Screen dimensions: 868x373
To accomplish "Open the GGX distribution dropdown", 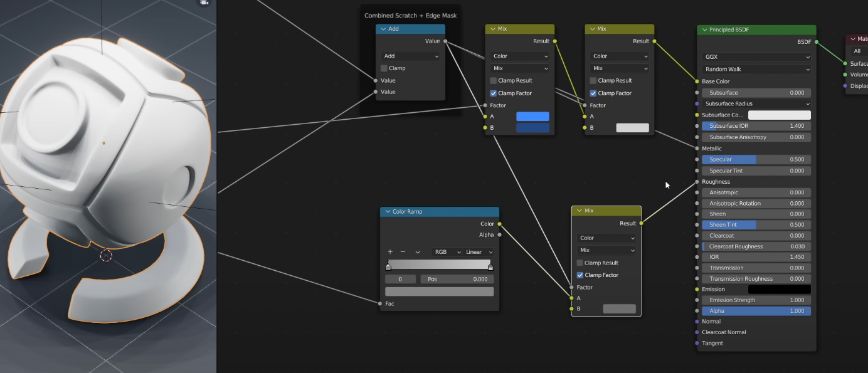I will (756, 57).
